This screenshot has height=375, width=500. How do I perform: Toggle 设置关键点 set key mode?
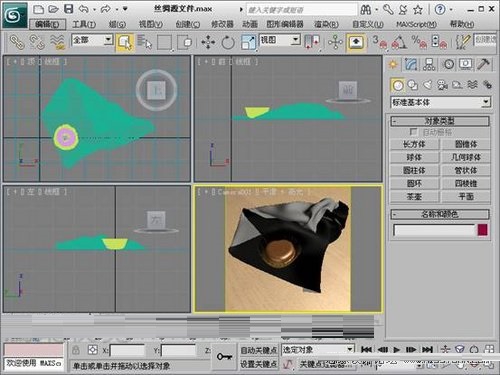coord(259,364)
